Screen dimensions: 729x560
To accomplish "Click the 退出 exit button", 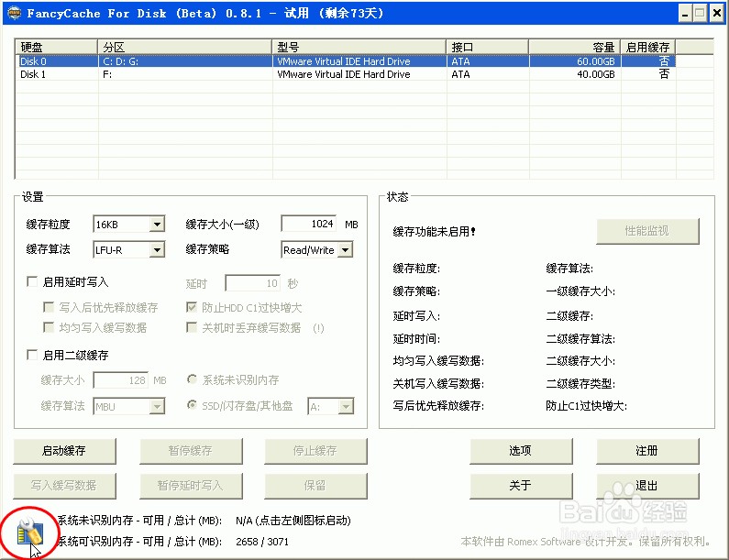I will 647,486.
